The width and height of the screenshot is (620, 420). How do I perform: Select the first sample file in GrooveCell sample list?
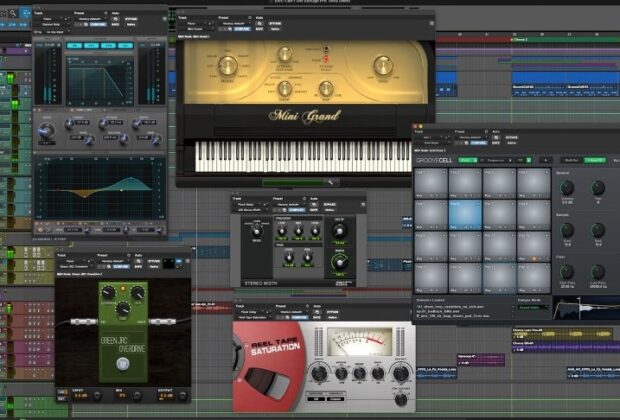[450, 307]
